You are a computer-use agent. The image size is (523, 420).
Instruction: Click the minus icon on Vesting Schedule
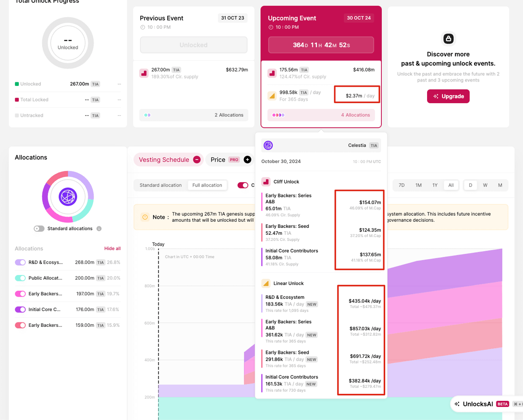[x=197, y=160]
